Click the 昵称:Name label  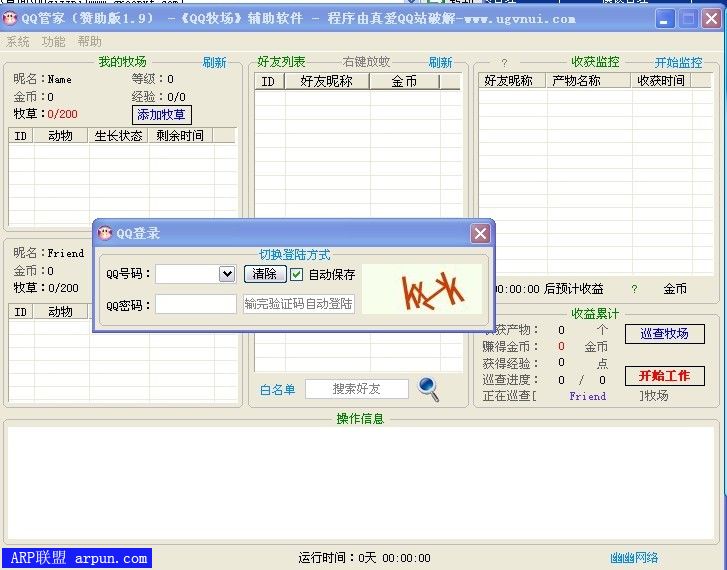tap(42, 79)
